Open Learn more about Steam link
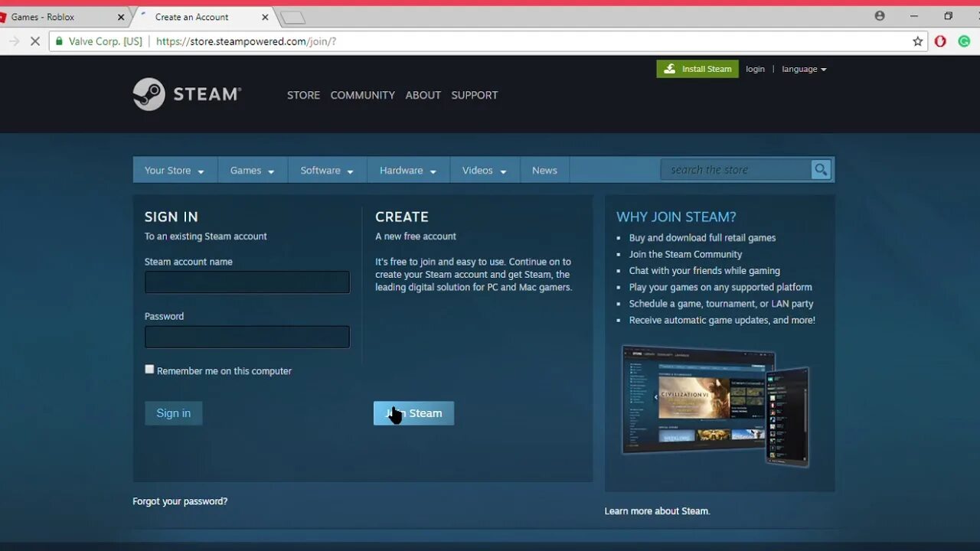This screenshot has width=980, height=551. click(x=657, y=511)
